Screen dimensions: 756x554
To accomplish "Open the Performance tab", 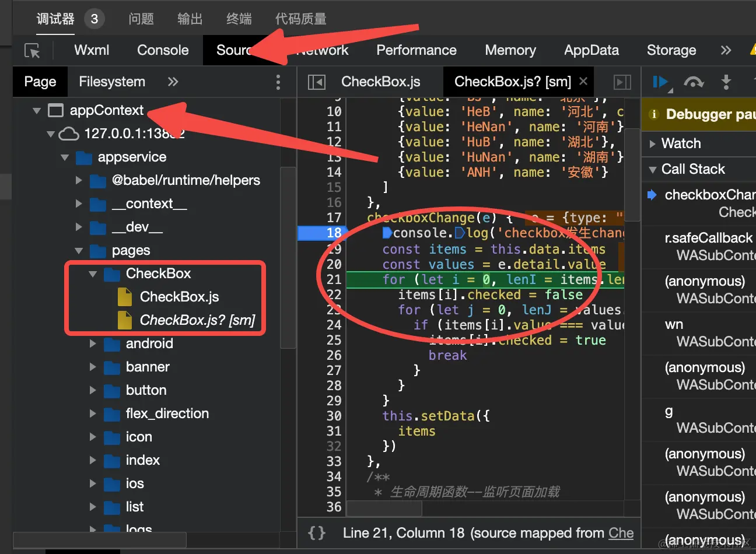I will pyautogui.click(x=416, y=50).
